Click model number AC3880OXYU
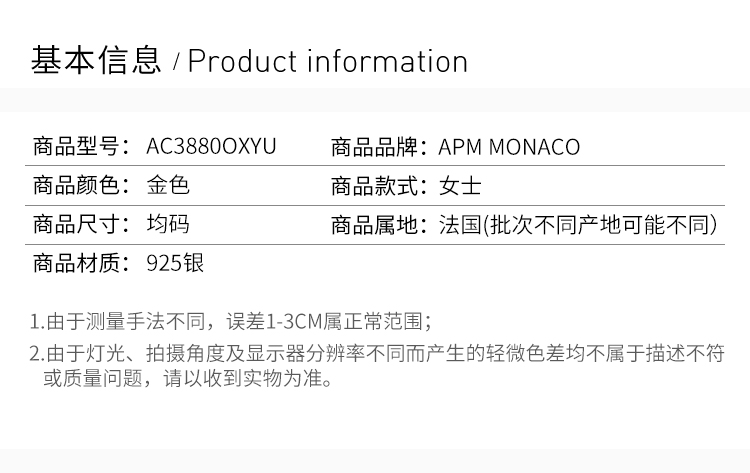 (211, 147)
